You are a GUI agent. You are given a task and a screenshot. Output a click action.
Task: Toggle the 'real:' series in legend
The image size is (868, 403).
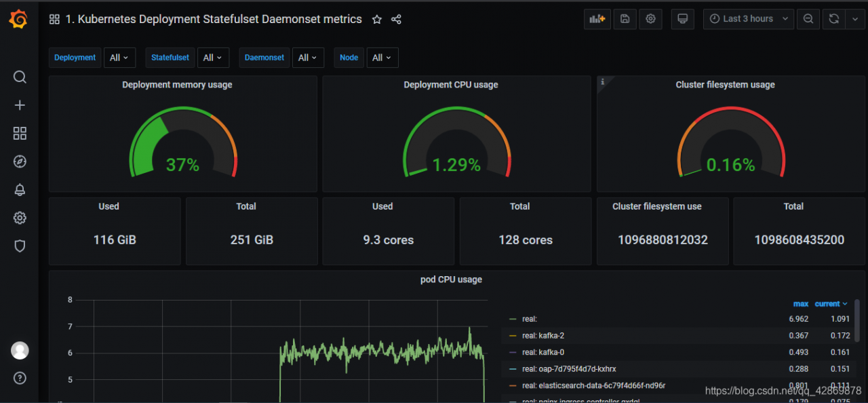[530, 319]
